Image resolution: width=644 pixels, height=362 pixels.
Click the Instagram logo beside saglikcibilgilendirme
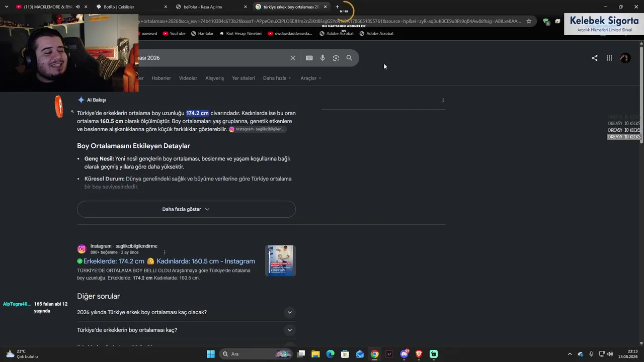(x=82, y=249)
